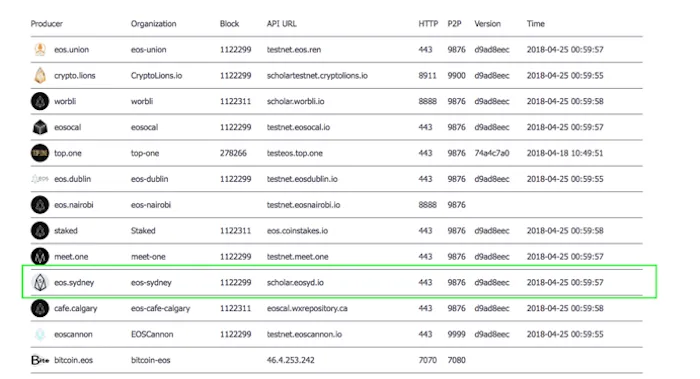Click the eos-cafe-calgary organization cell
This screenshot has height=379, width=700.
click(x=160, y=308)
